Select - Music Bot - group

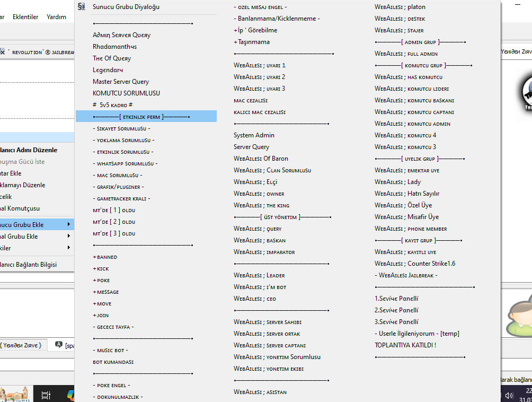pyautogui.click(x=110, y=351)
